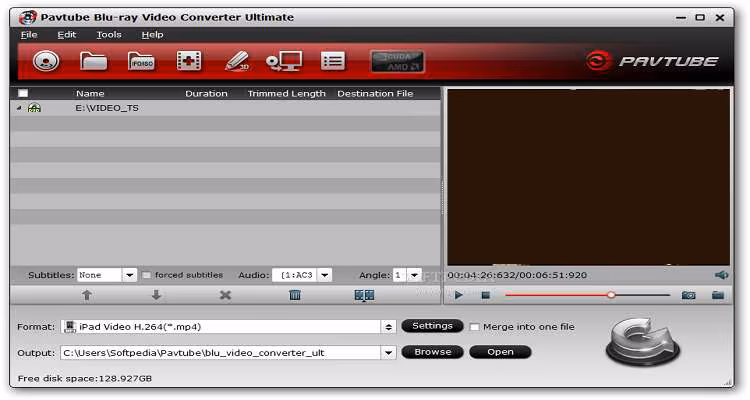Enable forced subtitles checkbox
This screenshot has height=400, width=750.
click(147, 275)
